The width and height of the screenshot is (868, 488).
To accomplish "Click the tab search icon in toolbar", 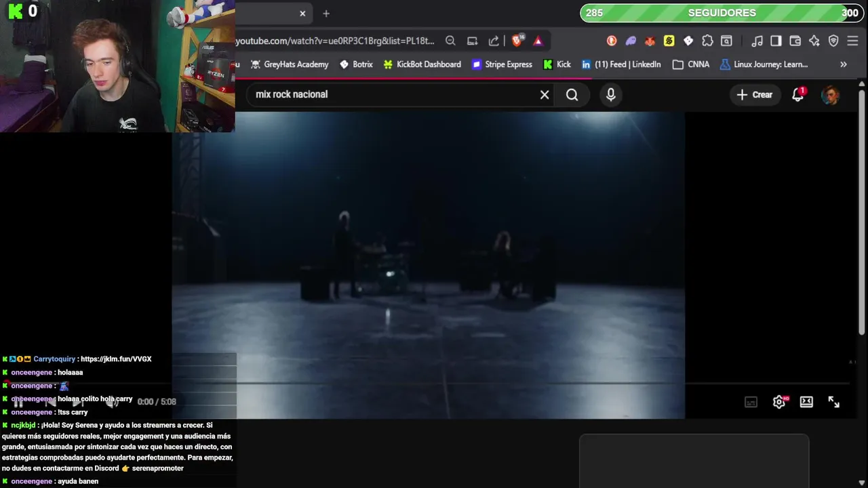I will click(x=726, y=41).
